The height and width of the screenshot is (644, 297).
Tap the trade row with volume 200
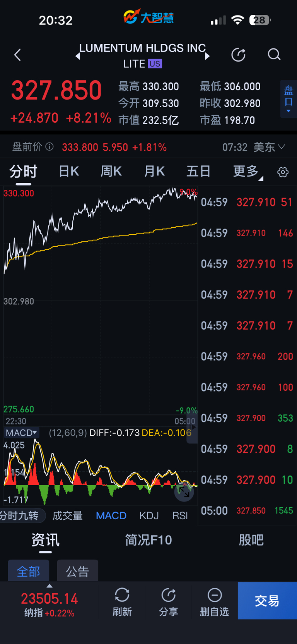(247, 356)
